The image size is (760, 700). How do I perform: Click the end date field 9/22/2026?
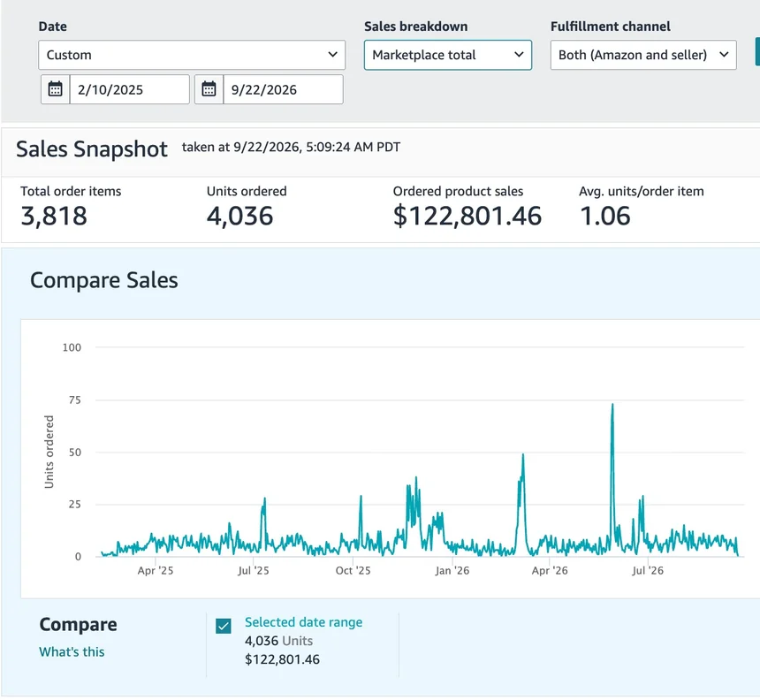[283, 89]
